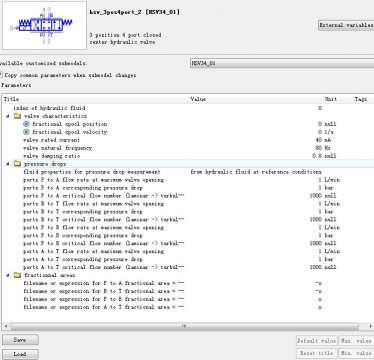Click the fractional areas folder icon

tap(17, 275)
